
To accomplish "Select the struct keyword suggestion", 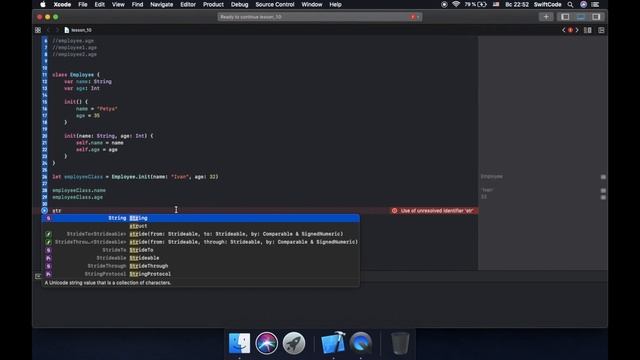I will (x=200, y=226).
